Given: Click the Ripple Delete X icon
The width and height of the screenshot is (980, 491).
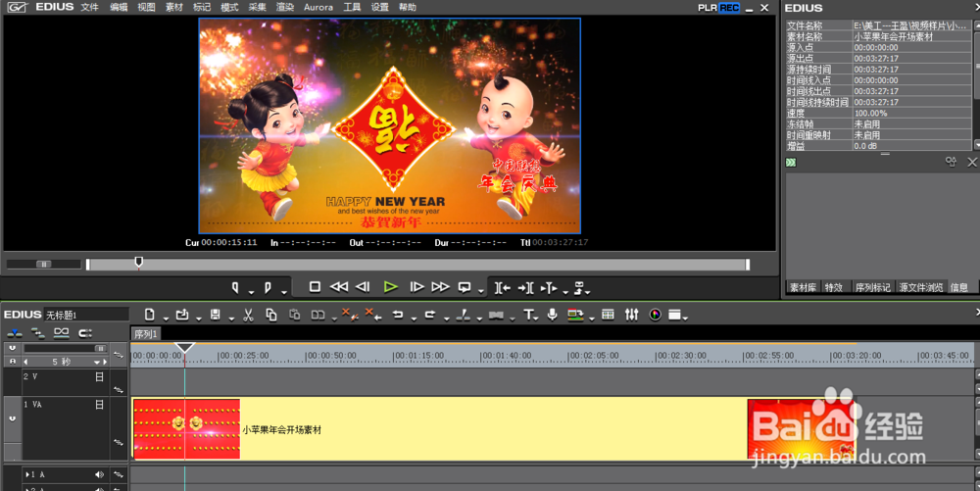Looking at the screenshot, I should (x=373, y=315).
